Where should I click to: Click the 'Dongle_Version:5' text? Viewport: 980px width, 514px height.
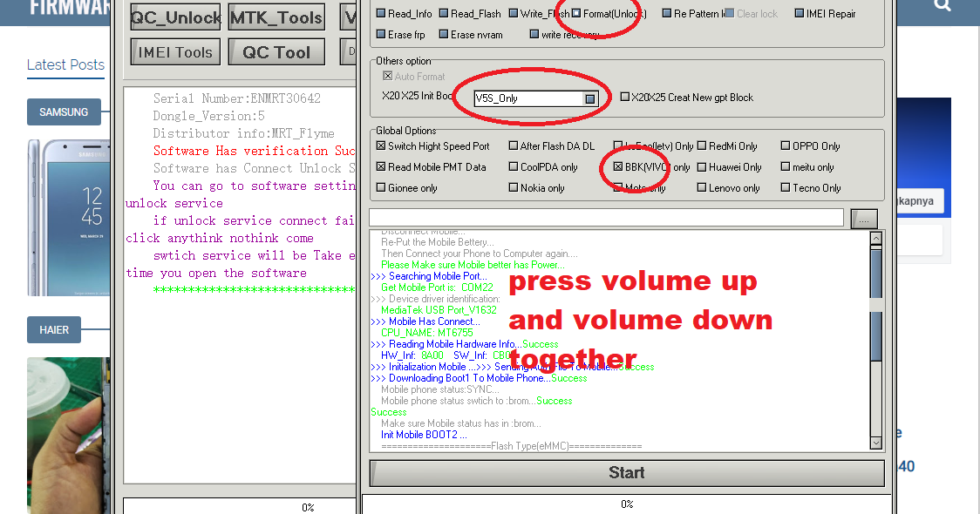click(208, 116)
